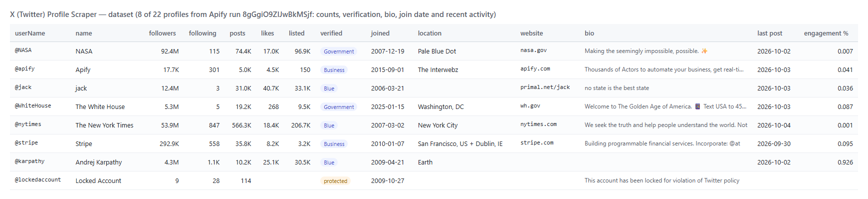Screen dimensions: 868x199
Task: Click the location Washington, DC
Action: click(x=441, y=107)
